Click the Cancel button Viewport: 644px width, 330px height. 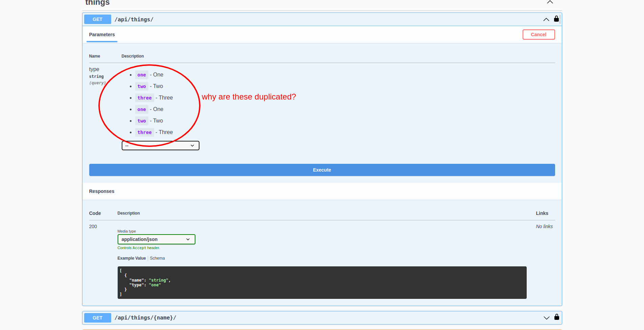pos(538,34)
